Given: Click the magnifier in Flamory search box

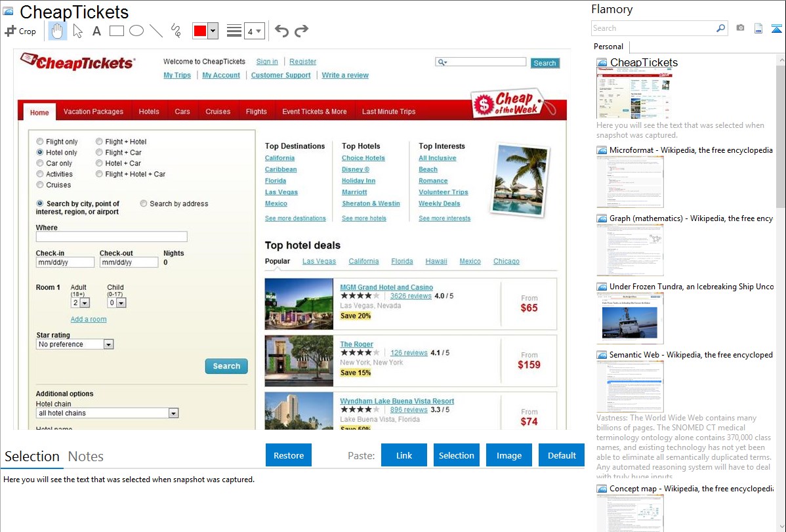Looking at the screenshot, I should click(x=720, y=28).
